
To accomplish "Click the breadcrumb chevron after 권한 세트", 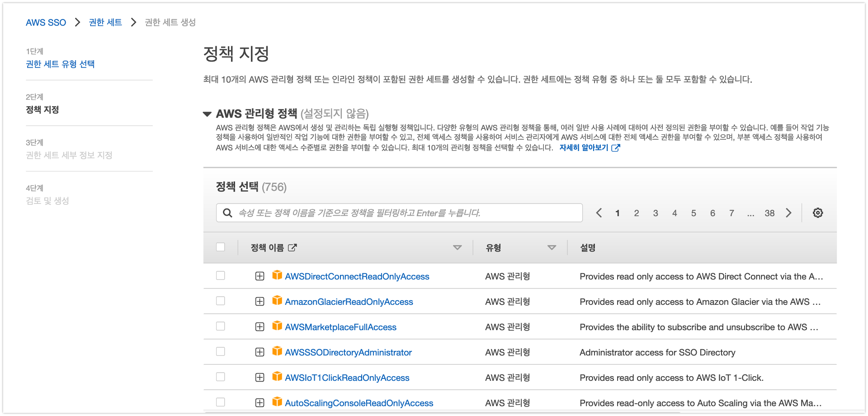I will point(133,22).
